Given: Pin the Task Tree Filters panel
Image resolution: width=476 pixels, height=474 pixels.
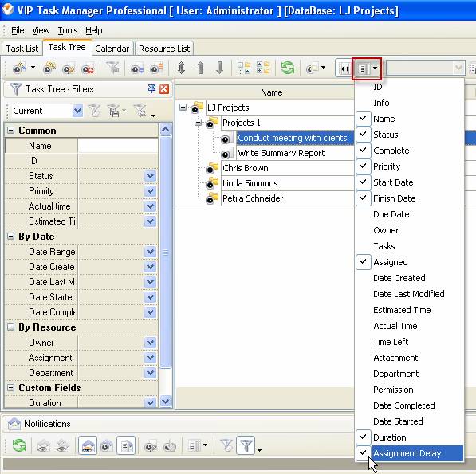Looking at the screenshot, I should pos(151,89).
